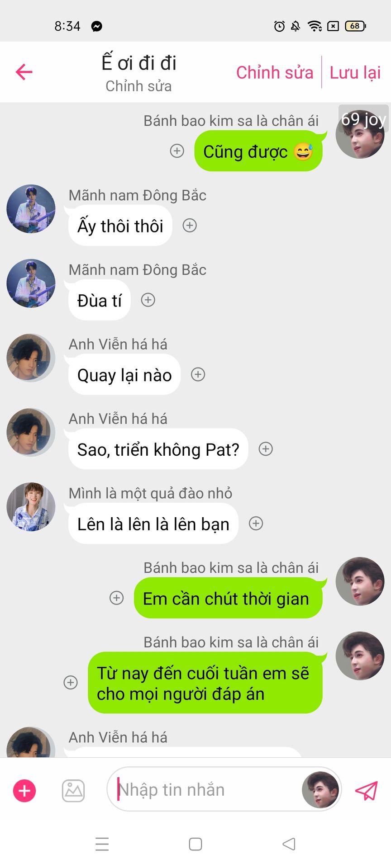Tap plus icon beside 'Em cần chút thời gian'
391x868 pixels.
coord(117,598)
